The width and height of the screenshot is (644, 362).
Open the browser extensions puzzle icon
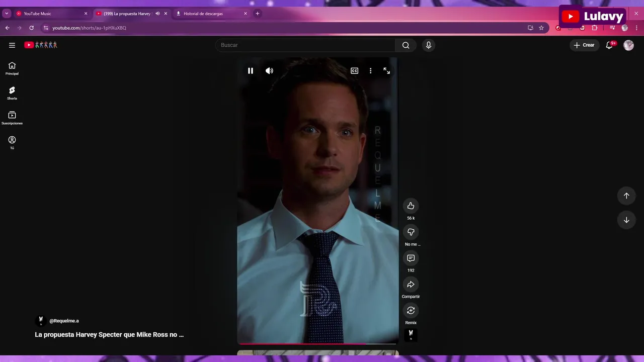[x=594, y=28]
